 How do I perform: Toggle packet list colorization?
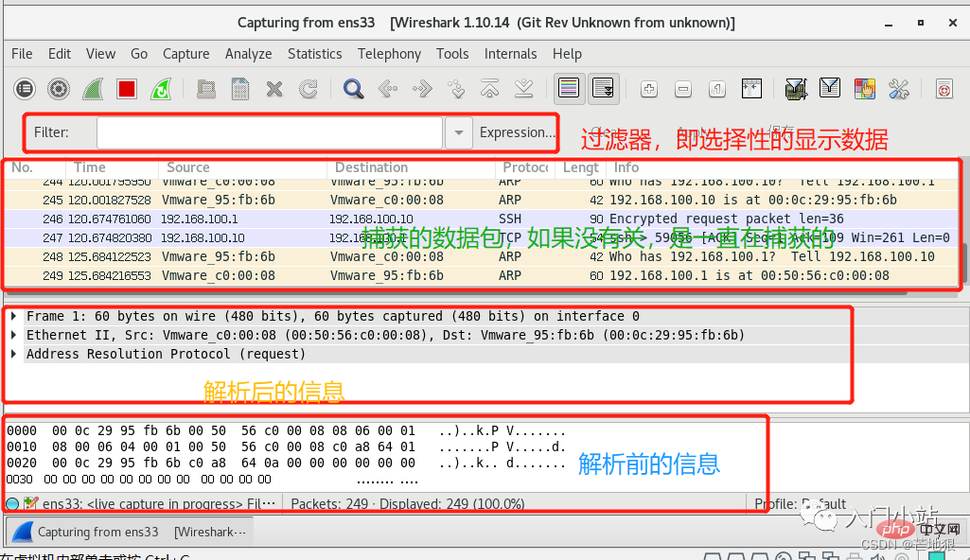[569, 88]
